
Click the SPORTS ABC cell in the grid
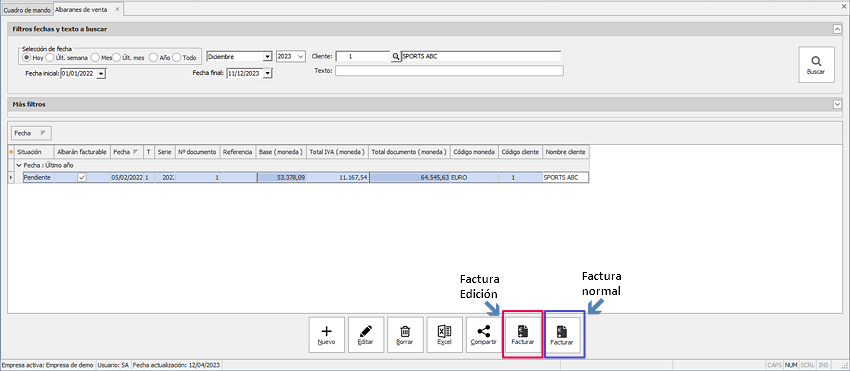566,177
